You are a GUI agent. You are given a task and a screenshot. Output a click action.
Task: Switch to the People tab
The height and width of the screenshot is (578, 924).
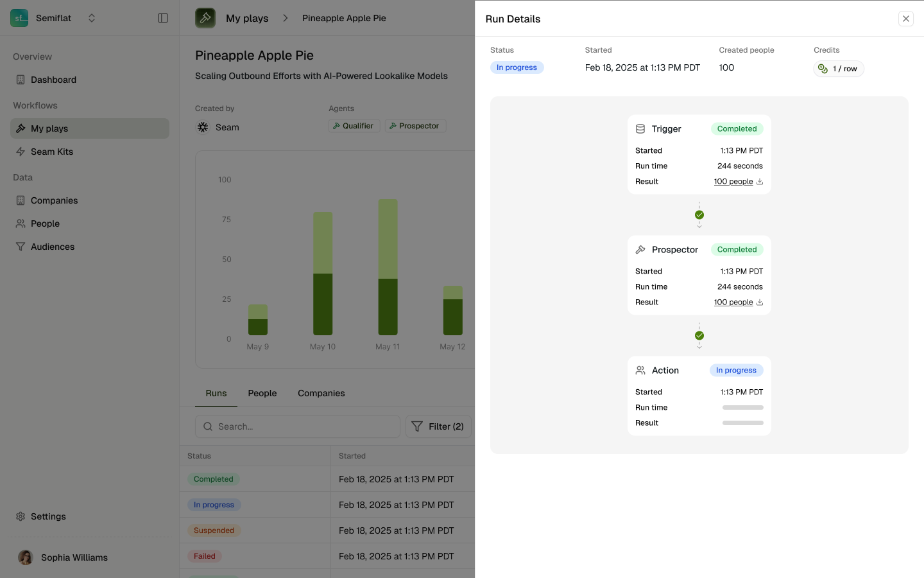click(x=262, y=393)
